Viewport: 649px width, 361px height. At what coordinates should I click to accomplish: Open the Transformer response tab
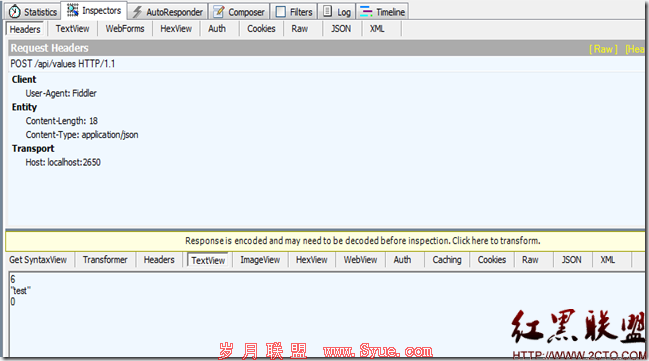click(x=105, y=260)
